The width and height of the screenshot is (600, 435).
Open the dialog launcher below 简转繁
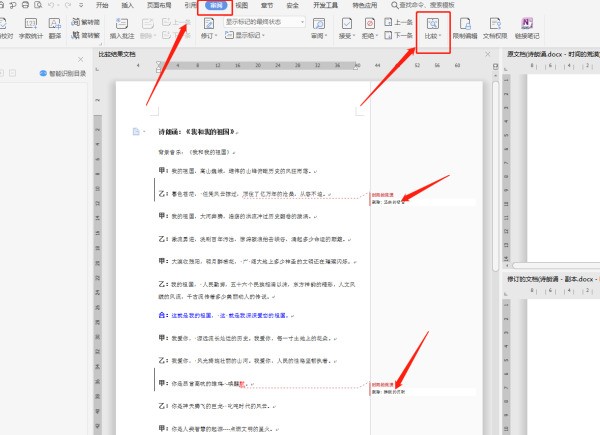tap(100, 44)
